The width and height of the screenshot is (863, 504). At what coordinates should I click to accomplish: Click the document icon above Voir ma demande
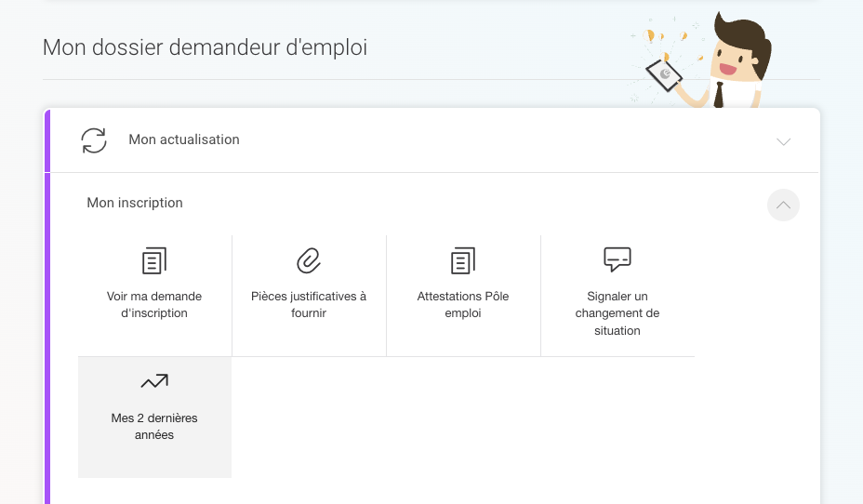[154, 260]
